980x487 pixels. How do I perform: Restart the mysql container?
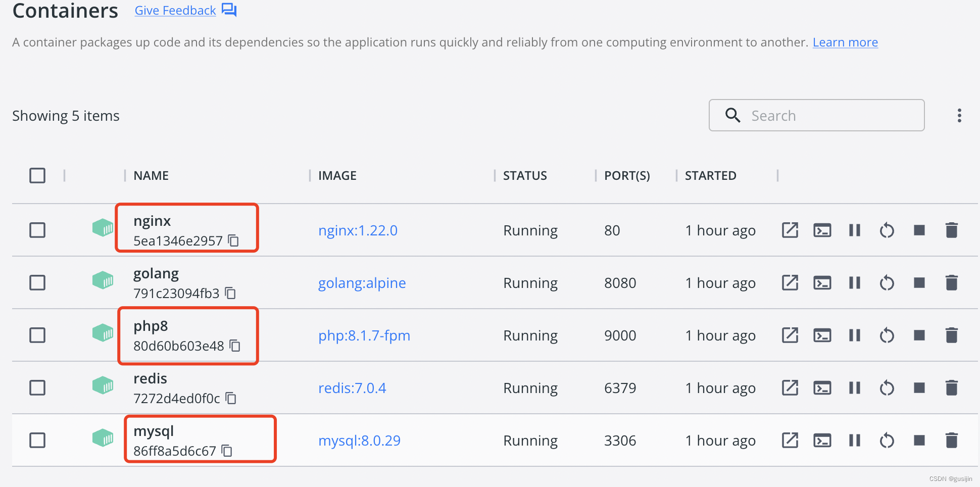[x=887, y=441]
